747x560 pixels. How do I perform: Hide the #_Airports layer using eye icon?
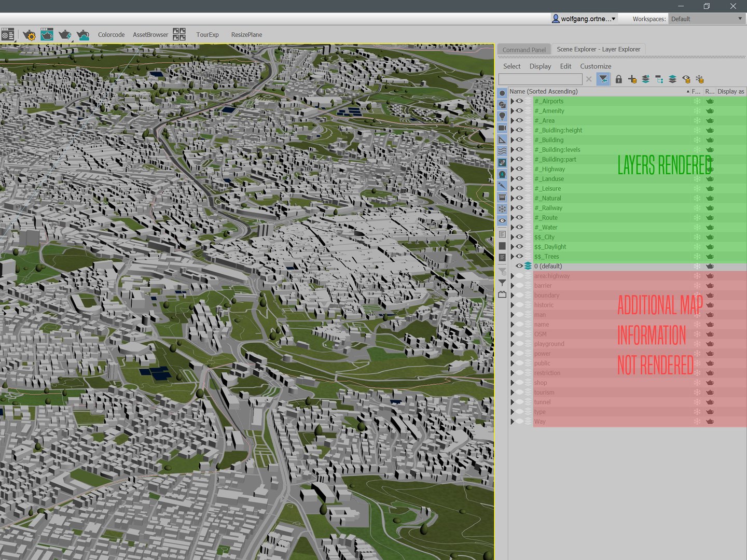point(519,101)
